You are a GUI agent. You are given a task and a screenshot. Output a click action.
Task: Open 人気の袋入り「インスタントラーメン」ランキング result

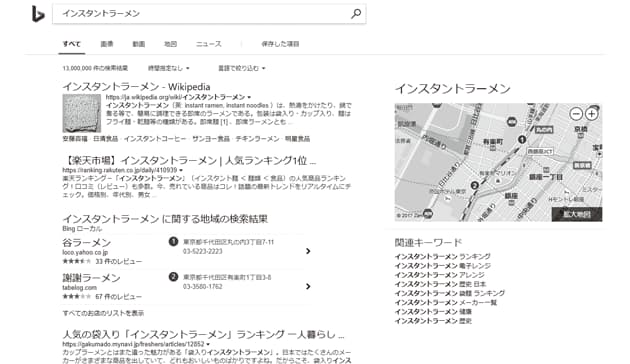(x=203, y=335)
